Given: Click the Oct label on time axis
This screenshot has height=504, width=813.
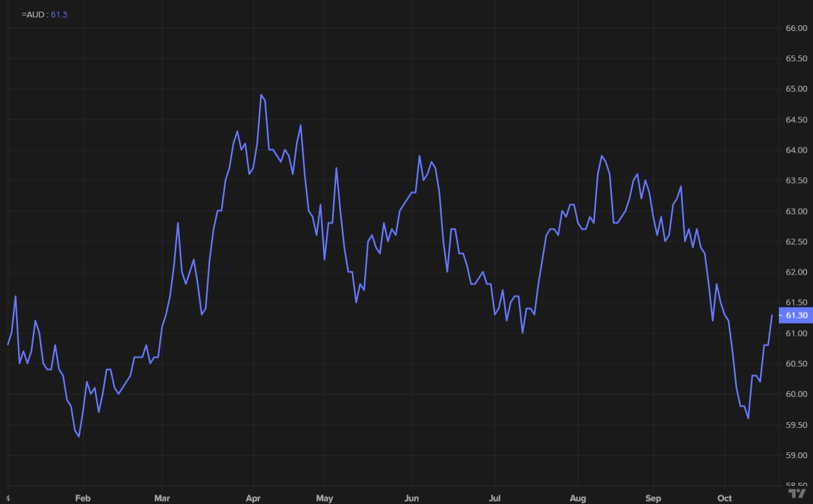Looking at the screenshot, I should coord(725,498).
